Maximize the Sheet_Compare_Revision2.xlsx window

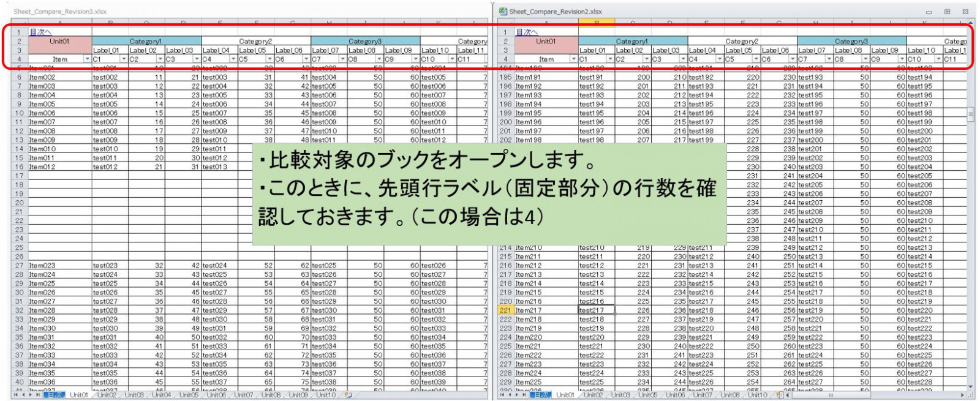(947, 12)
